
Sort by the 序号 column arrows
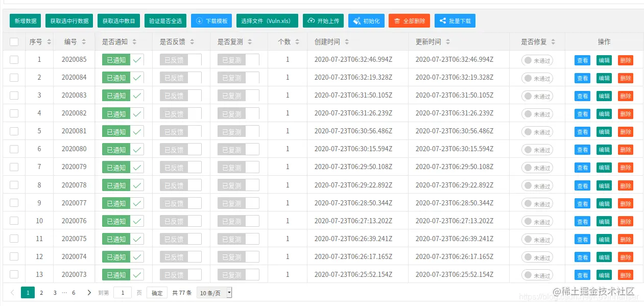(49, 42)
